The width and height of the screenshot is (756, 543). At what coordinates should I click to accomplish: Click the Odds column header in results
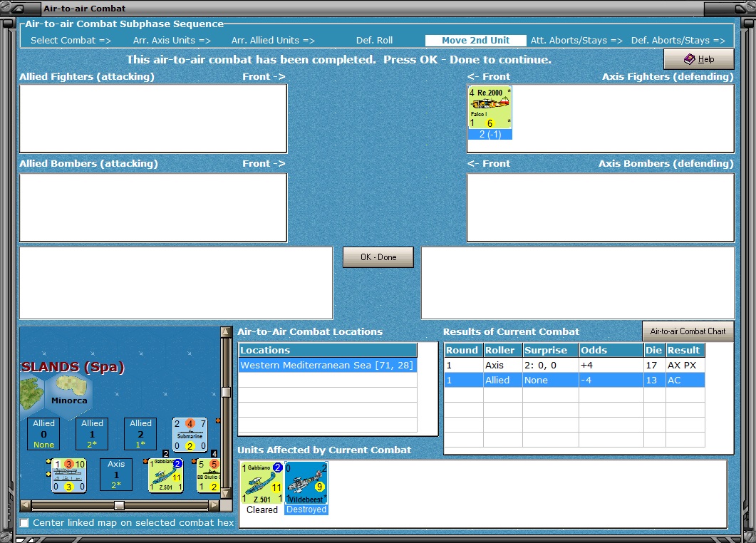point(611,350)
